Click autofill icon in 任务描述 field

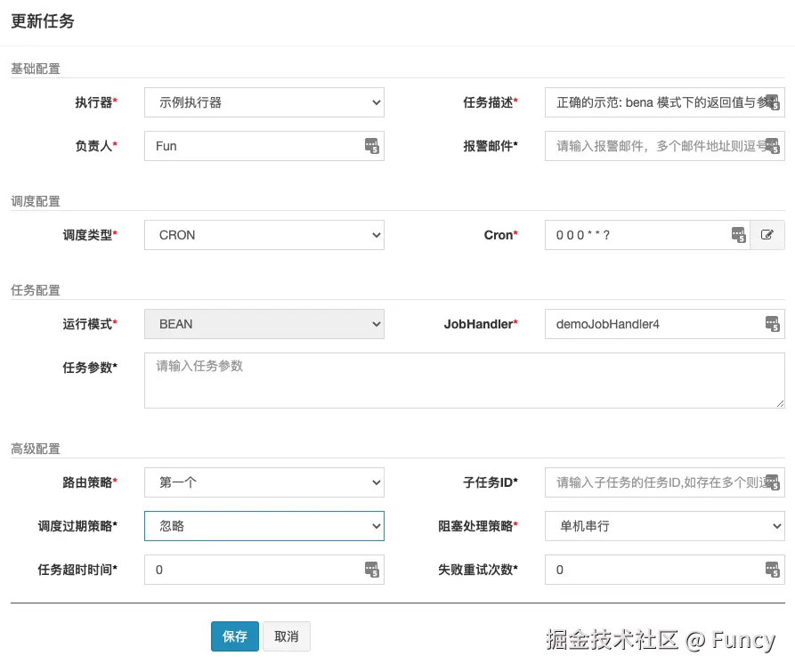[772, 102]
